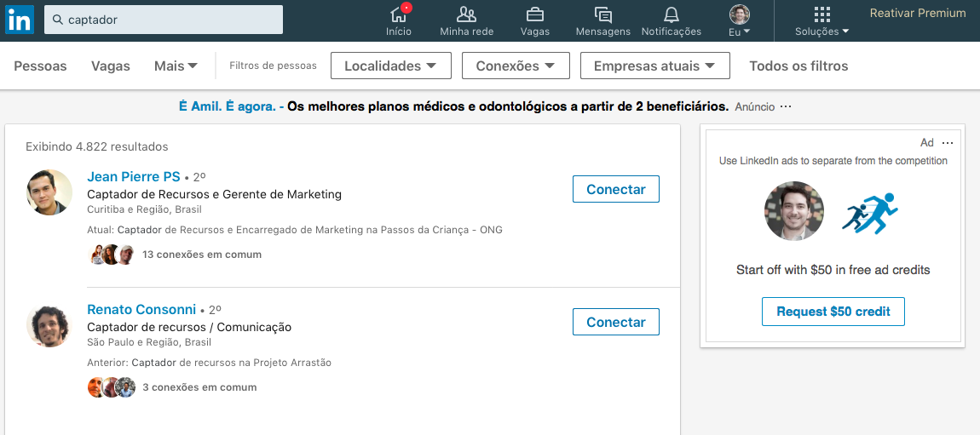980x435 pixels.
Task: Open the Soluções grid icon menu
Action: click(821, 14)
